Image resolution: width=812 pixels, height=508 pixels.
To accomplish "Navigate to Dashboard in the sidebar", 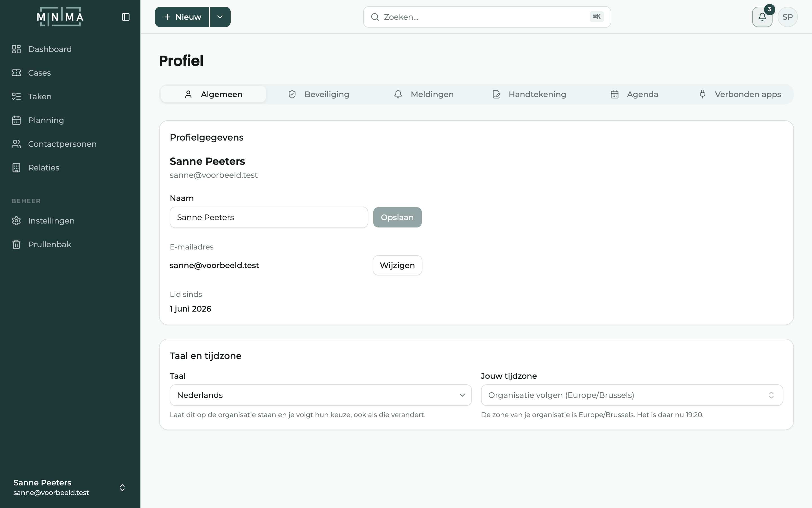I will click(70, 49).
